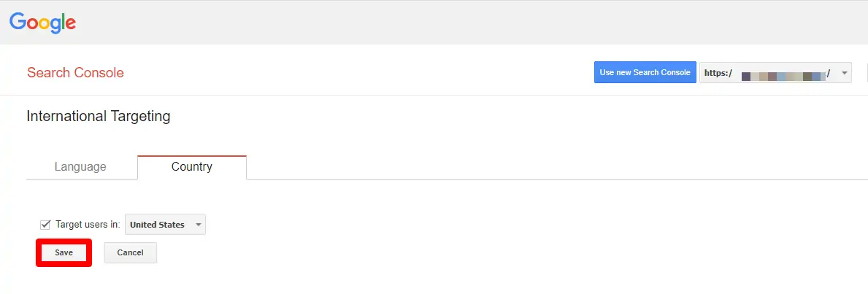The height and width of the screenshot is (294, 868).
Task: Toggle the Target users in checkbox
Action: click(x=45, y=225)
